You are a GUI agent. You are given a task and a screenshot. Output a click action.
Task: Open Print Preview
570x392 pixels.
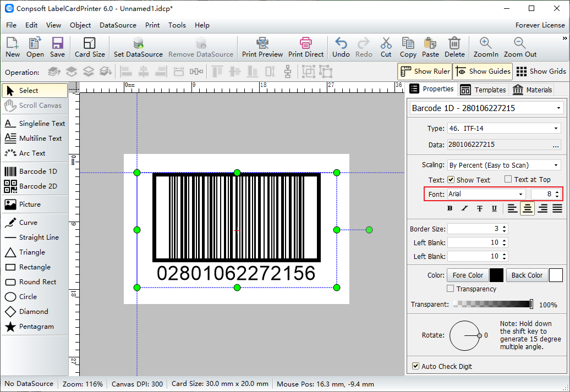[x=262, y=47]
